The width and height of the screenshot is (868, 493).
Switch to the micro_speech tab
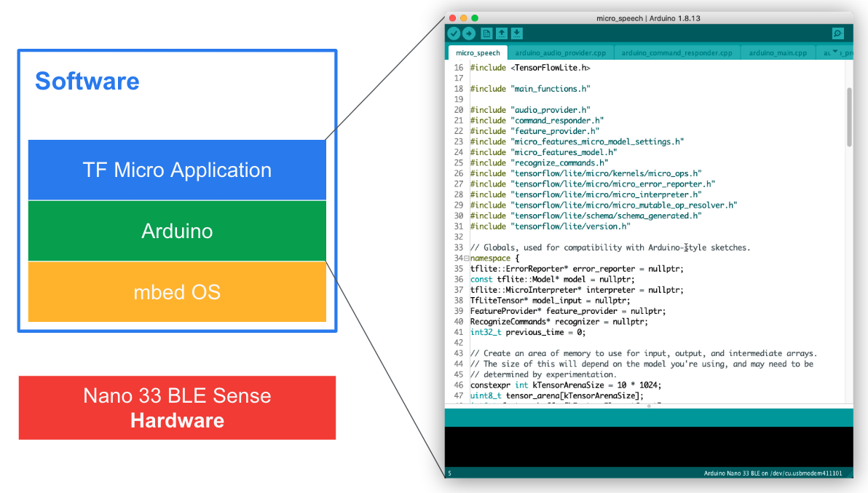pos(478,53)
